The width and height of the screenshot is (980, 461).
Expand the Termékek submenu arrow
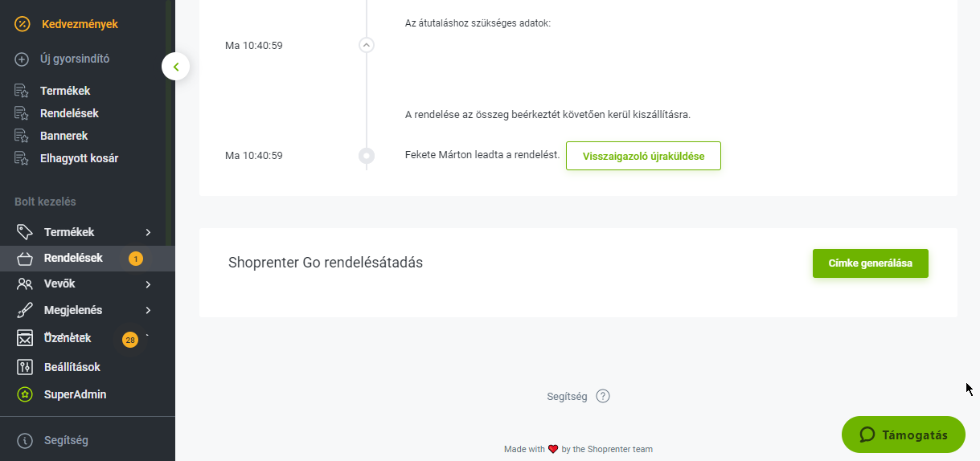[148, 232]
